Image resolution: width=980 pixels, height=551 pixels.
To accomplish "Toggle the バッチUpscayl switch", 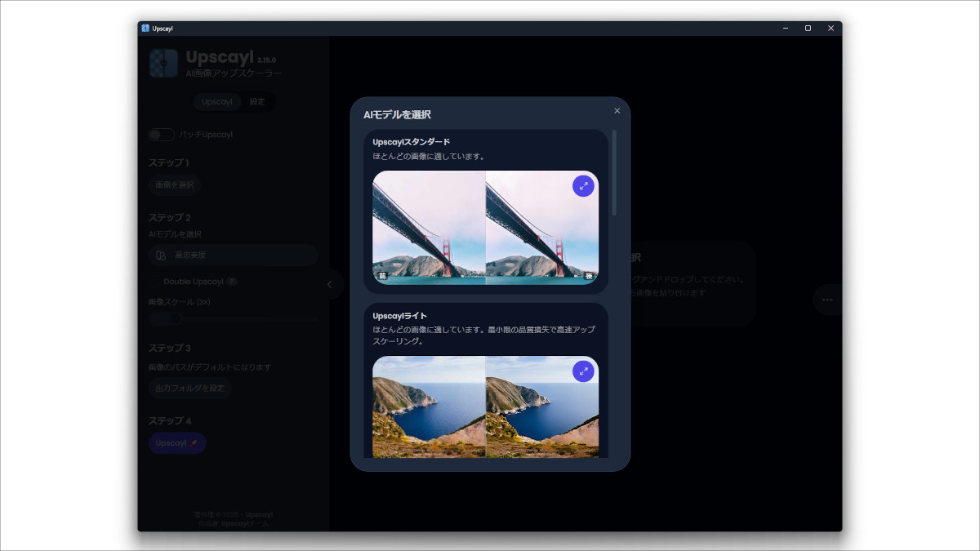I will click(162, 135).
